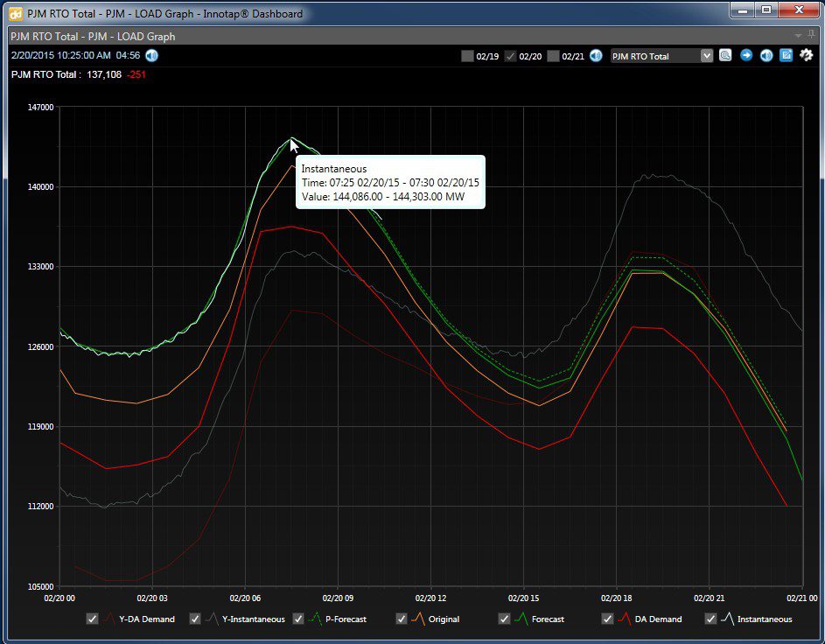Toggle the Original series checkbox

[402, 619]
